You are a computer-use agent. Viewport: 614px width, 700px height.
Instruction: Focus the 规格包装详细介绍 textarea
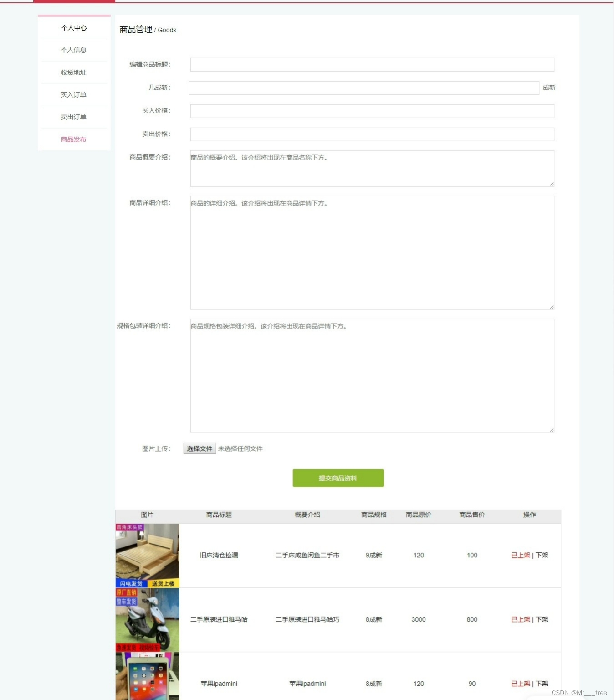click(372, 376)
